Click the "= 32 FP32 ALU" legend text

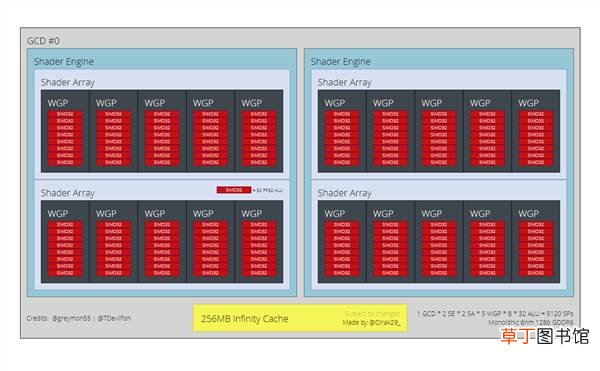click(268, 190)
